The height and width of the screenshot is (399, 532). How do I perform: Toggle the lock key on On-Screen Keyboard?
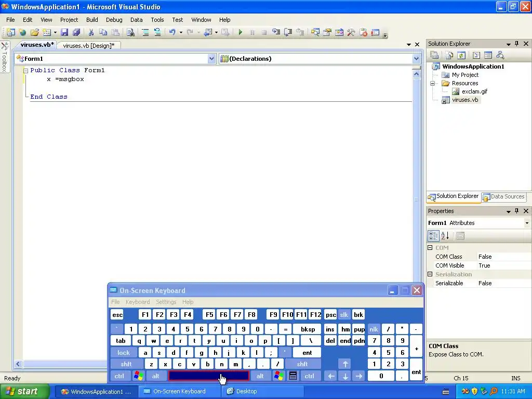(124, 353)
